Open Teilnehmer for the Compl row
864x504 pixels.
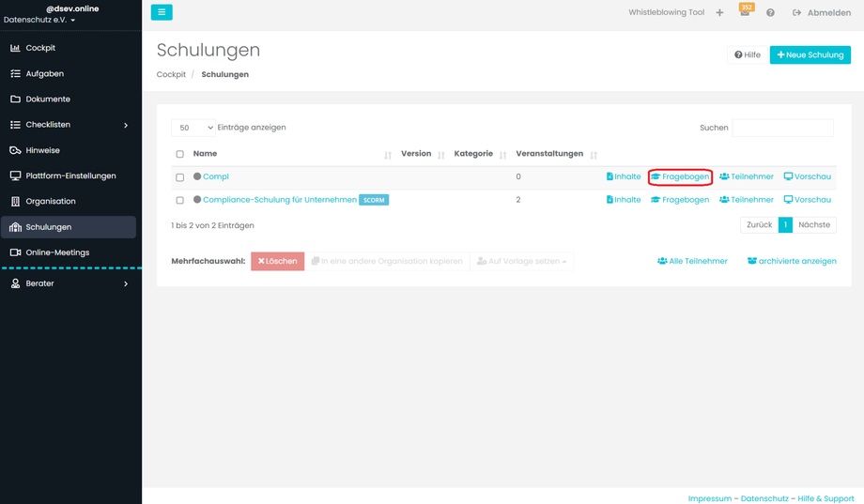point(747,176)
